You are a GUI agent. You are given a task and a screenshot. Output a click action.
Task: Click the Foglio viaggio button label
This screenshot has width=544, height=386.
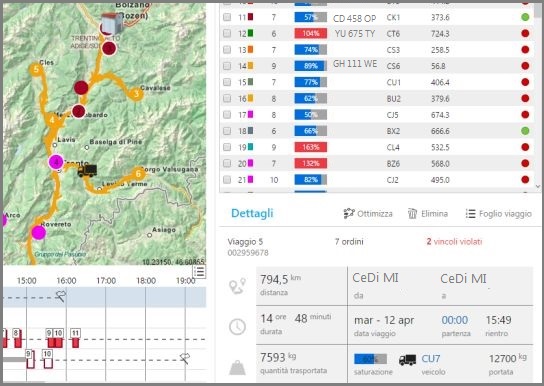coord(505,214)
